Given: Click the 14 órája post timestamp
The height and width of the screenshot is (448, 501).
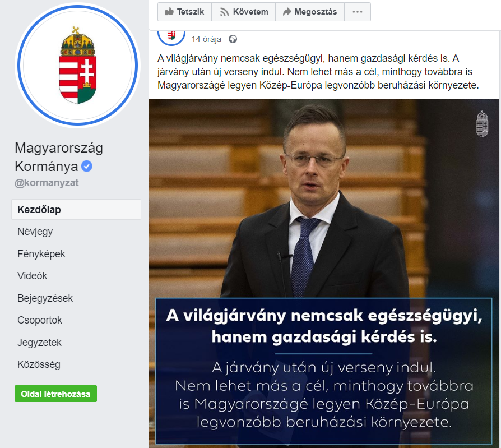Looking at the screenshot, I should click(x=206, y=39).
